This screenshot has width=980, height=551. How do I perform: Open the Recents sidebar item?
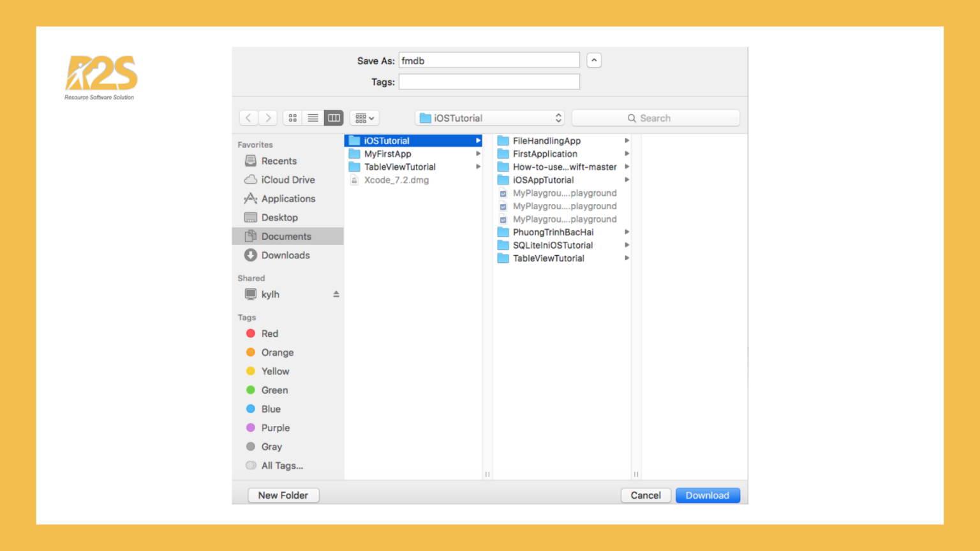[279, 161]
